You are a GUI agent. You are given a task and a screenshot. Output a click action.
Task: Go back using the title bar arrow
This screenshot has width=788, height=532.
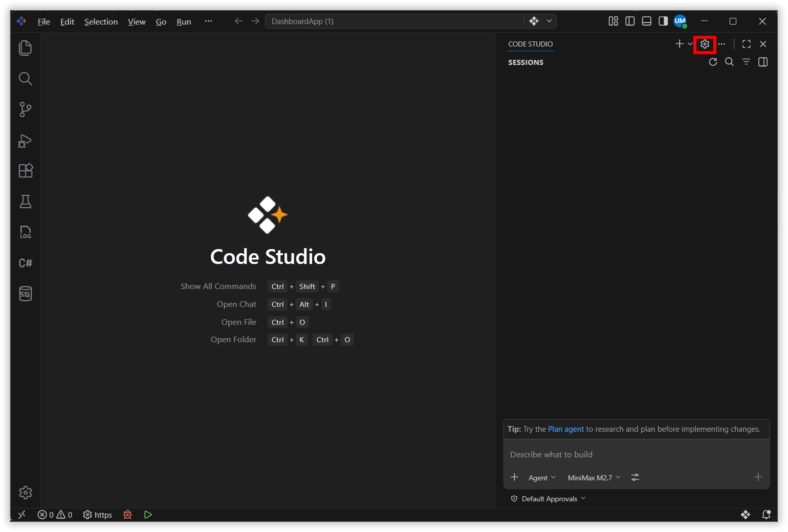pos(238,21)
